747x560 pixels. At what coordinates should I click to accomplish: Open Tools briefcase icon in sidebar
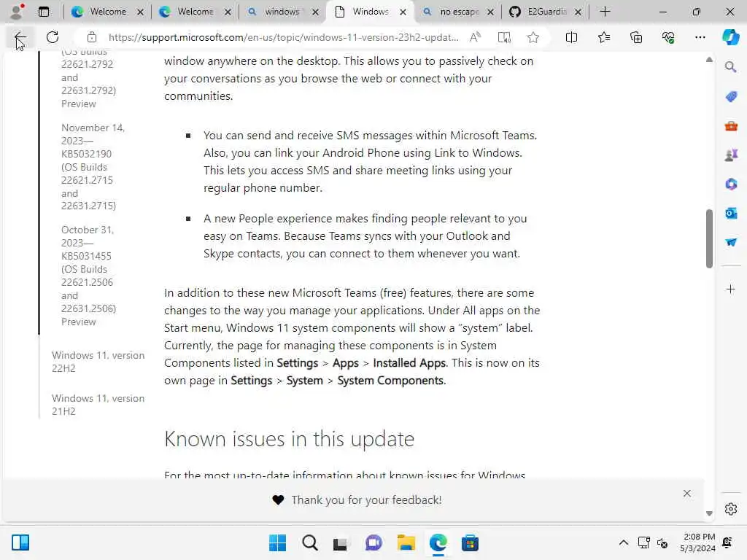pos(731,126)
